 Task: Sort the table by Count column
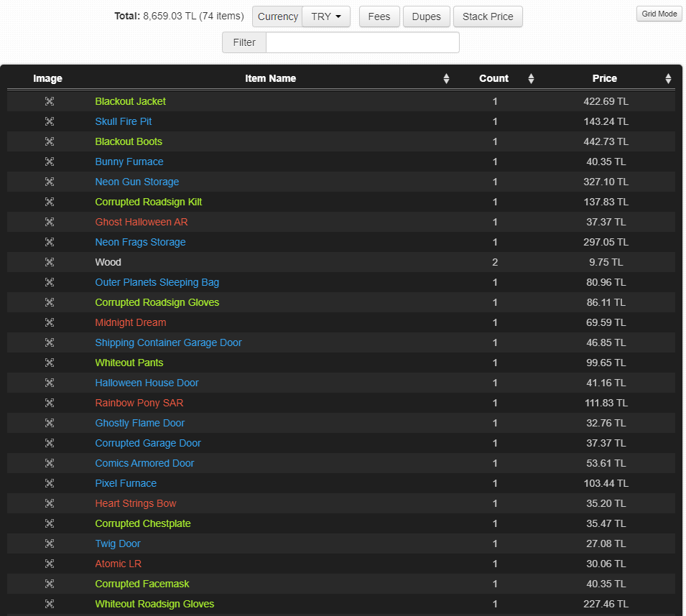pos(531,79)
